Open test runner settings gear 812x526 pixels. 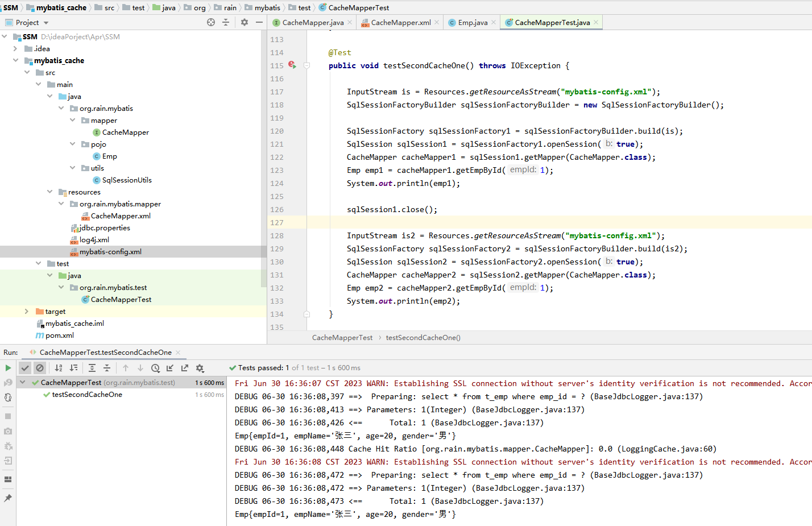(x=200, y=368)
